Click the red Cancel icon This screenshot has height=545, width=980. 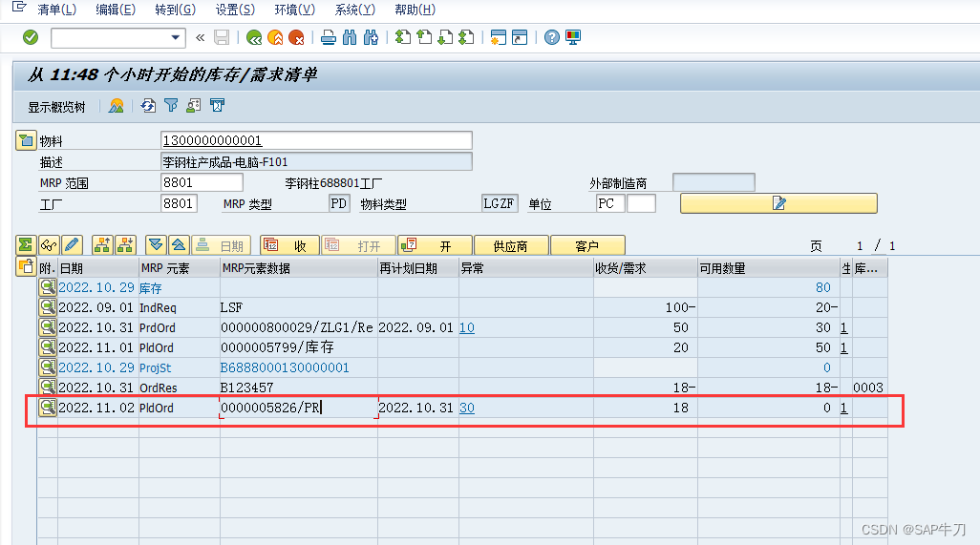pos(296,37)
